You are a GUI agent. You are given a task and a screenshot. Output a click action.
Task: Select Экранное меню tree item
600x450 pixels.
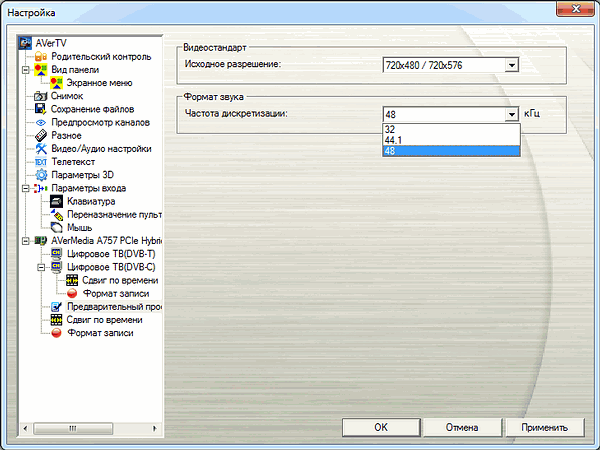coord(99,83)
